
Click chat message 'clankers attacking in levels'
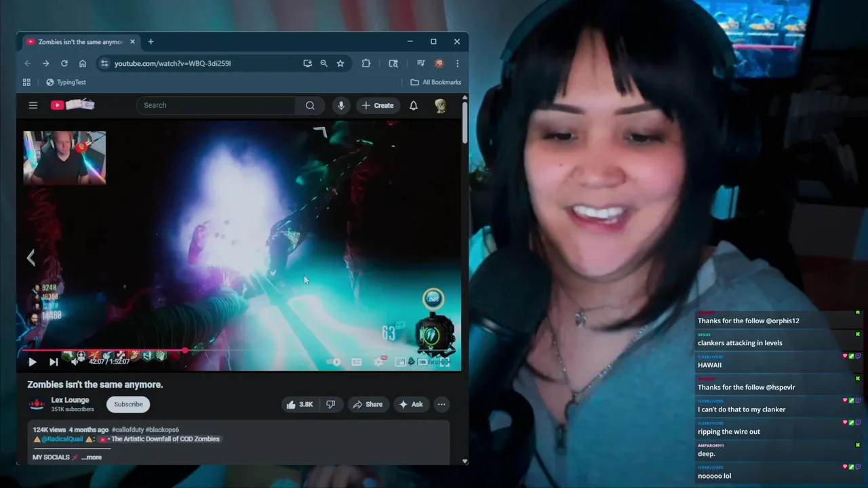click(740, 343)
